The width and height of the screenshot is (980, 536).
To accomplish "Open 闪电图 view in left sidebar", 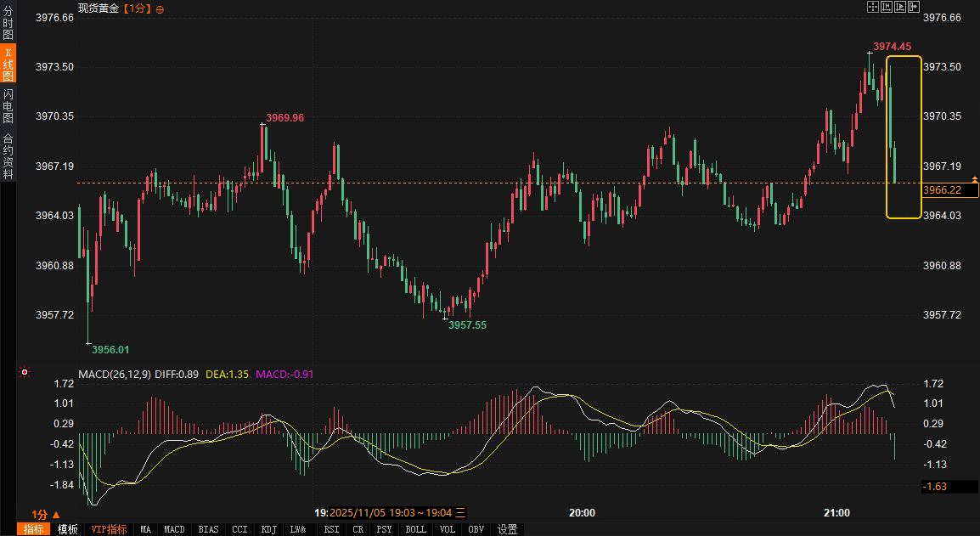I will (8, 105).
